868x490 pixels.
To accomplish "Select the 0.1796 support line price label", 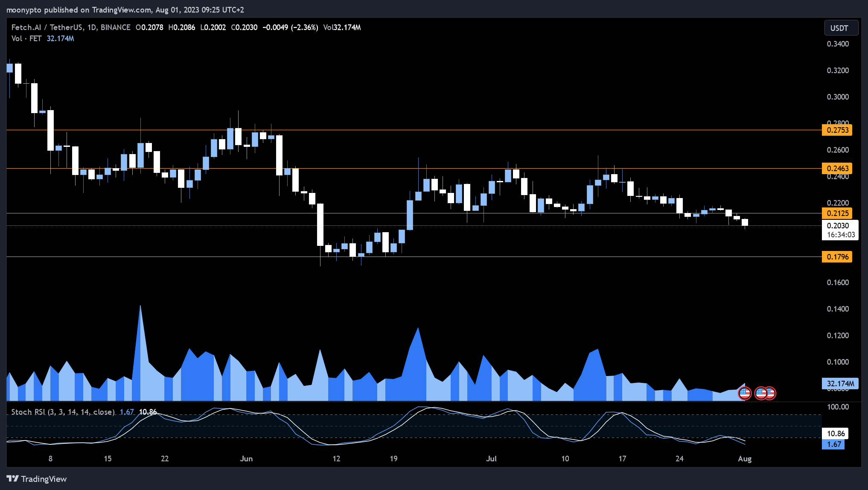I will click(x=837, y=257).
